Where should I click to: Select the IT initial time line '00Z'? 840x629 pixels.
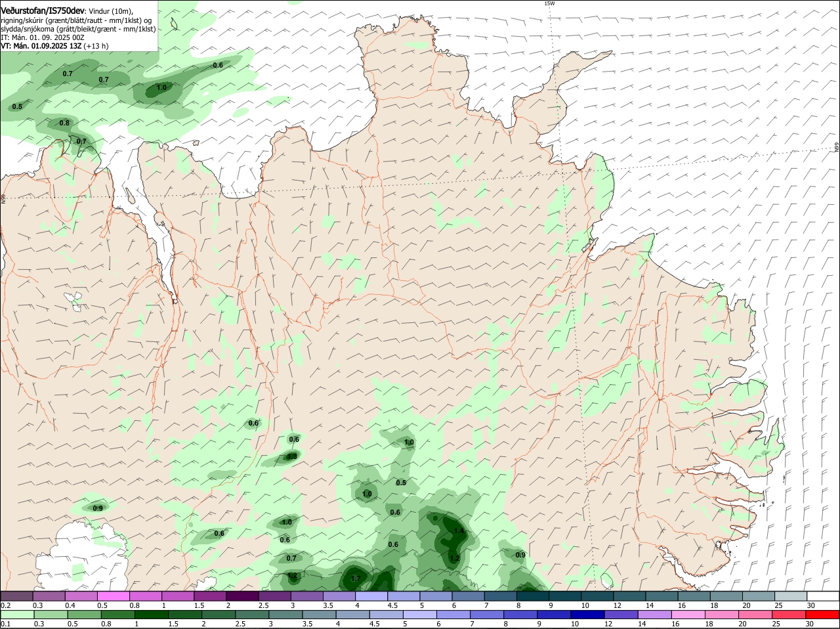pyautogui.click(x=43, y=37)
